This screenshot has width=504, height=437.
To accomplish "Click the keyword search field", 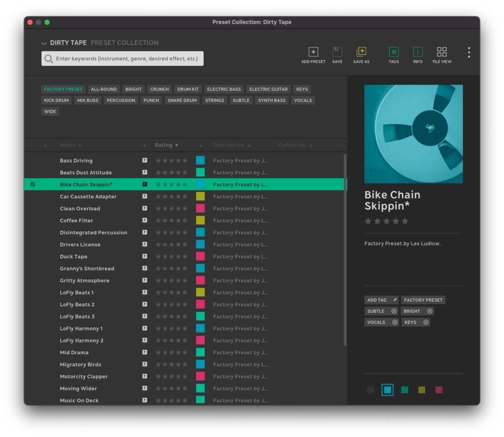I will point(126,59).
